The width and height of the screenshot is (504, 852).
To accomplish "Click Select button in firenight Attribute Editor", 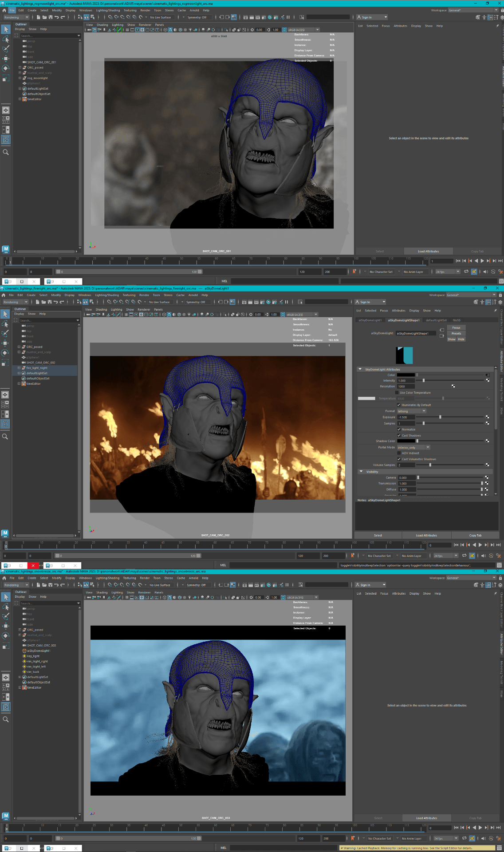I will [378, 536].
